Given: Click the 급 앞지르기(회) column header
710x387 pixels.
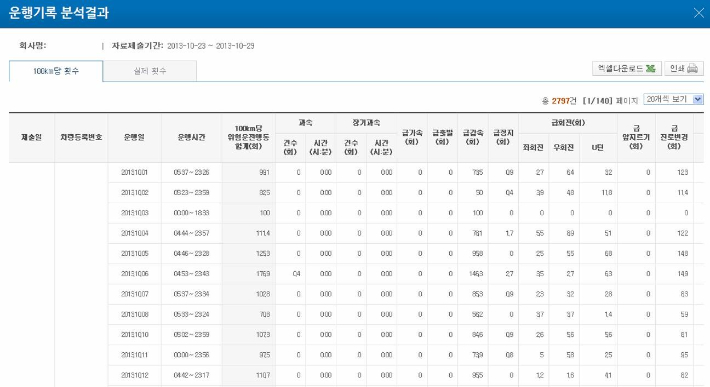Looking at the screenshot, I should pyautogui.click(x=636, y=137).
